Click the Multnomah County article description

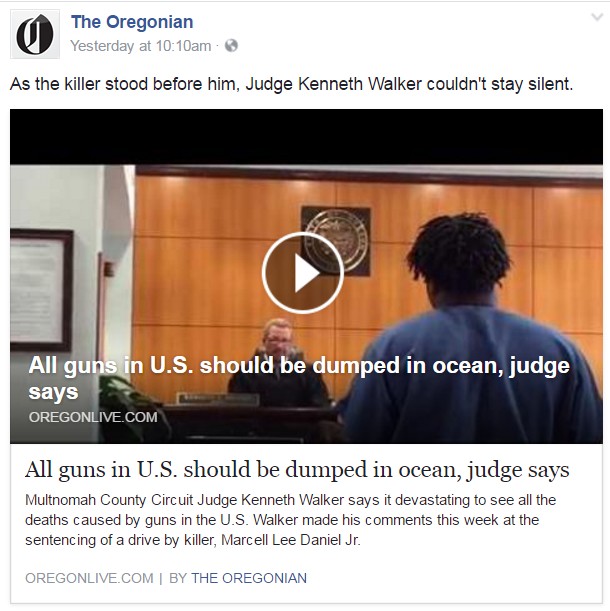click(x=290, y=520)
